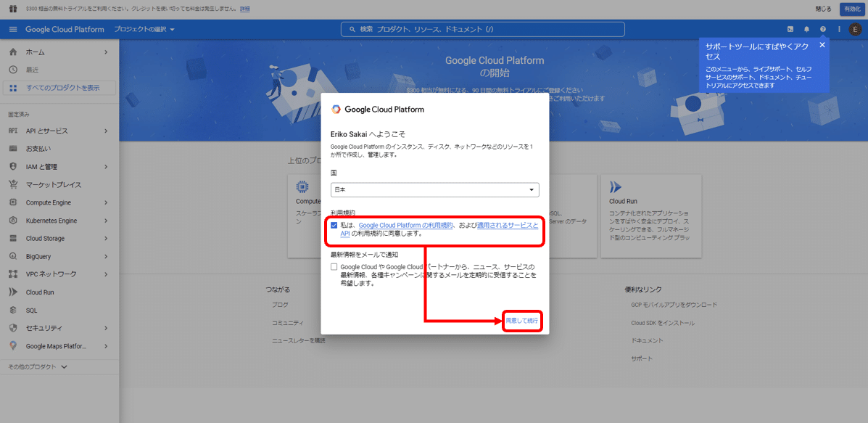The width and height of the screenshot is (868, 423).
Task: Click the Google Maps Platform pin icon
Action: [x=13, y=346]
